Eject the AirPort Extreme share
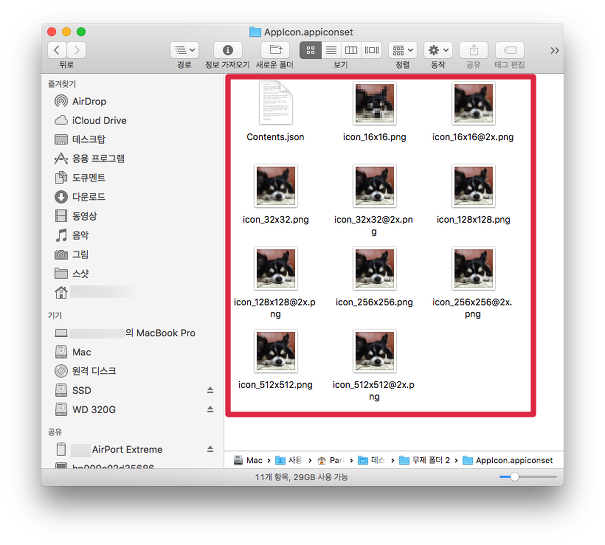 [x=210, y=449]
